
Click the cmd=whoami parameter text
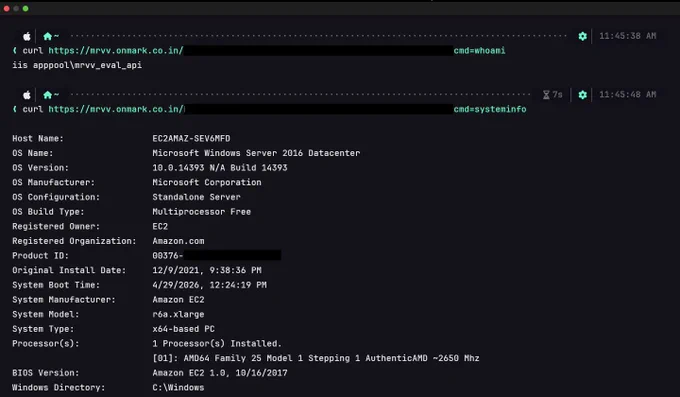pyautogui.click(x=479, y=51)
